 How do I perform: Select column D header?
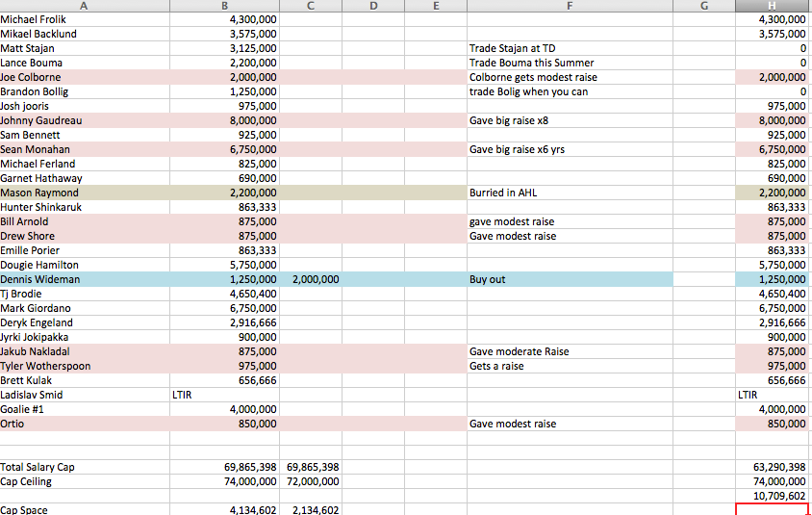point(373,6)
